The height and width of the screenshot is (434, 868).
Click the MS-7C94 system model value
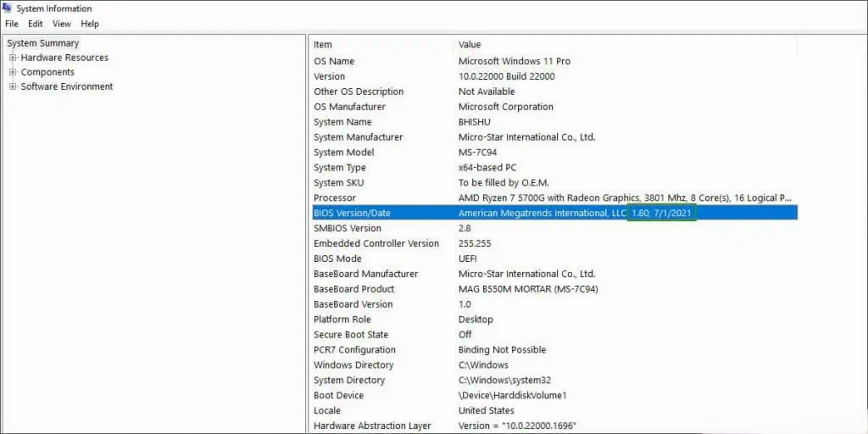(478, 153)
